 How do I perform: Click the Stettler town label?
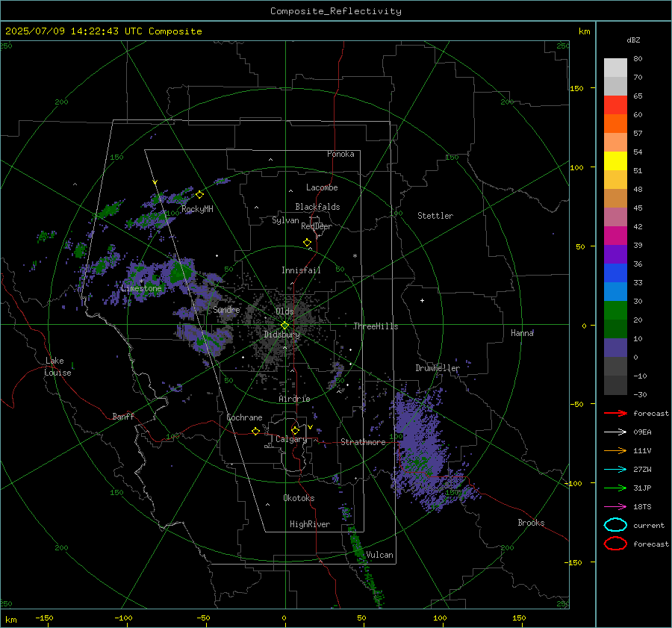point(435,216)
